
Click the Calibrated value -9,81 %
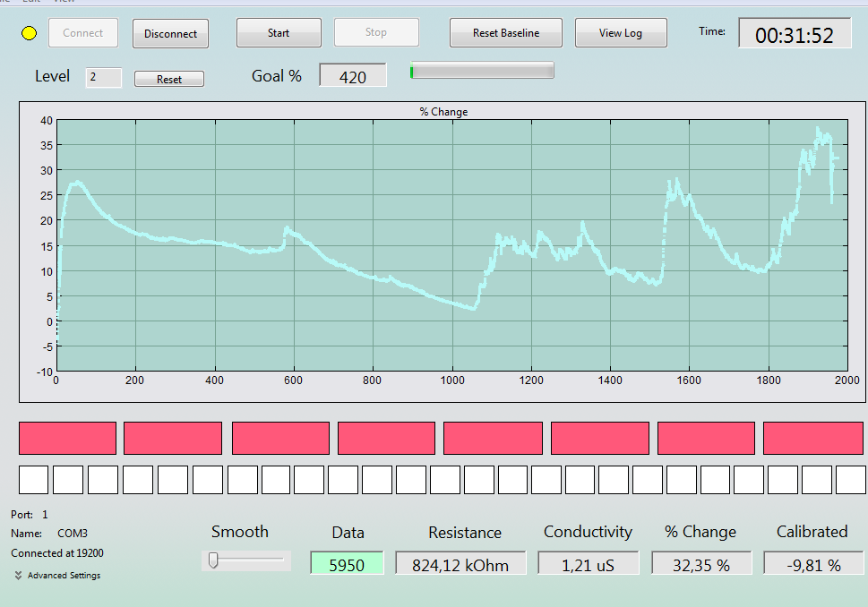pyautogui.click(x=813, y=564)
